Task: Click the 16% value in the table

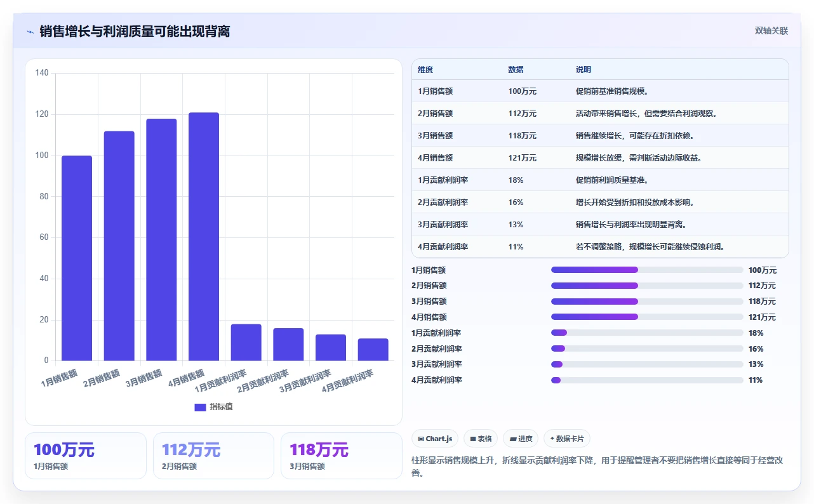Action: click(x=516, y=202)
